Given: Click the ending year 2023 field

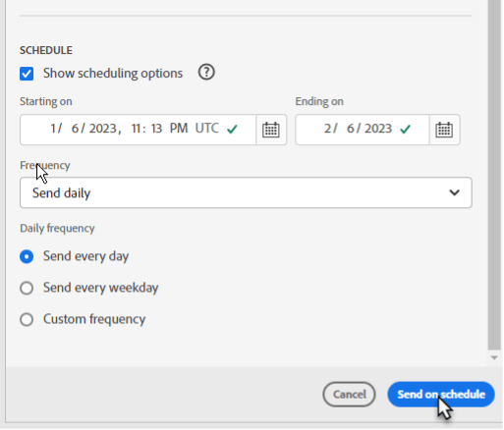Looking at the screenshot, I should [x=378, y=129].
